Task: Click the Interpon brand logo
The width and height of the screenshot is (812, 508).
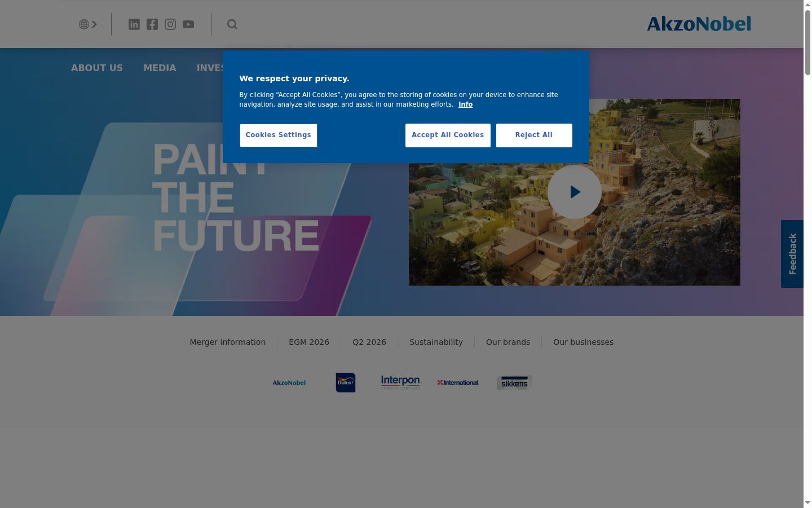Action: tap(400, 382)
